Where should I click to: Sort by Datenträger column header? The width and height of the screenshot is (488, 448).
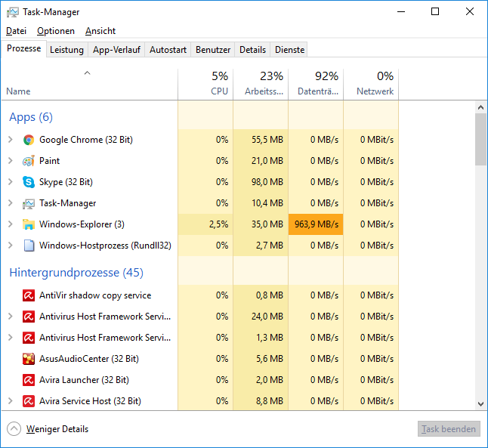pos(316,84)
